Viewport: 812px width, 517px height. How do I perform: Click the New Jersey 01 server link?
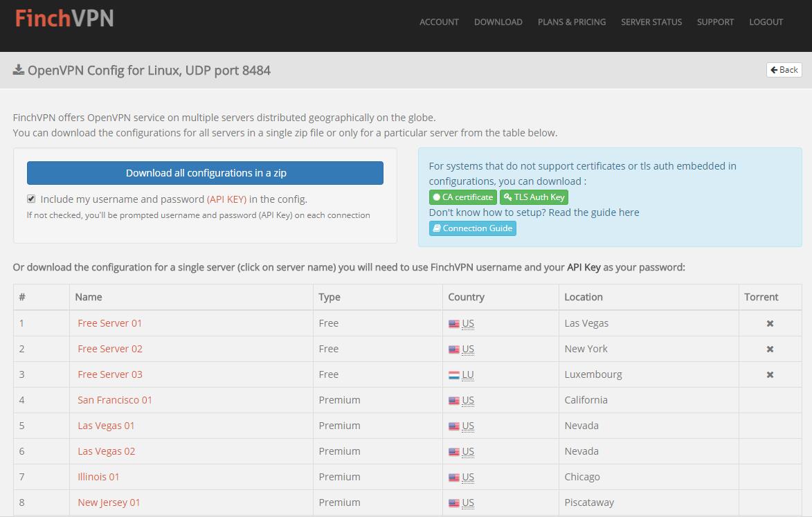click(109, 502)
